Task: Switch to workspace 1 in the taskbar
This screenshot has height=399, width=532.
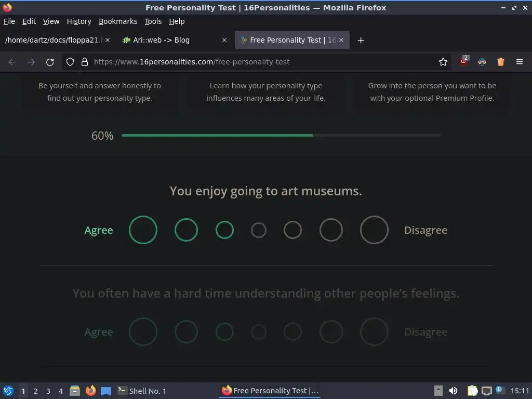Action: (23, 391)
